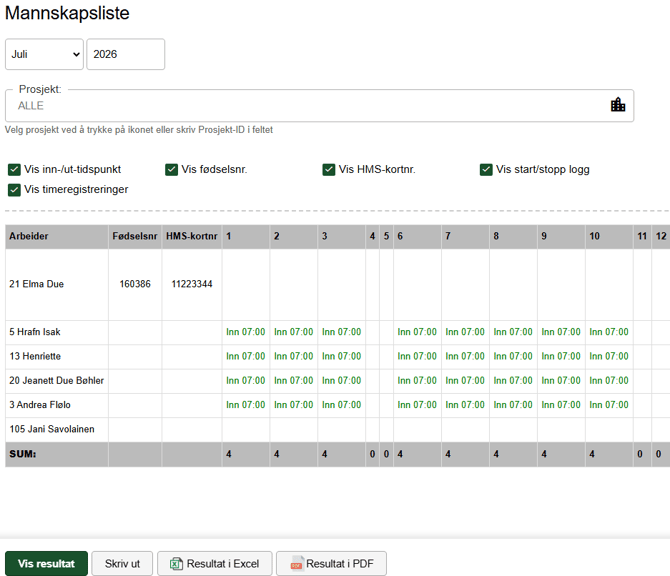The width and height of the screenshot is (670, 576).
Task: Click the SUM row label
Action: tap(23, 454)
